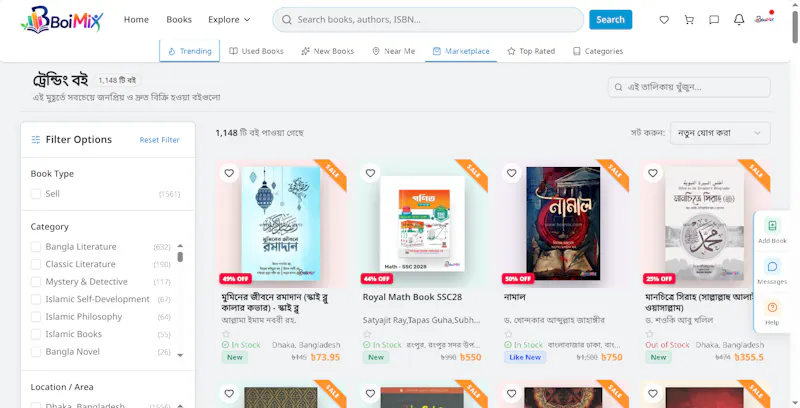800x408 pixels.
Task: Open the নামাল book cover thumbnail
Action: pyautogui.click(x=563, y=224)
